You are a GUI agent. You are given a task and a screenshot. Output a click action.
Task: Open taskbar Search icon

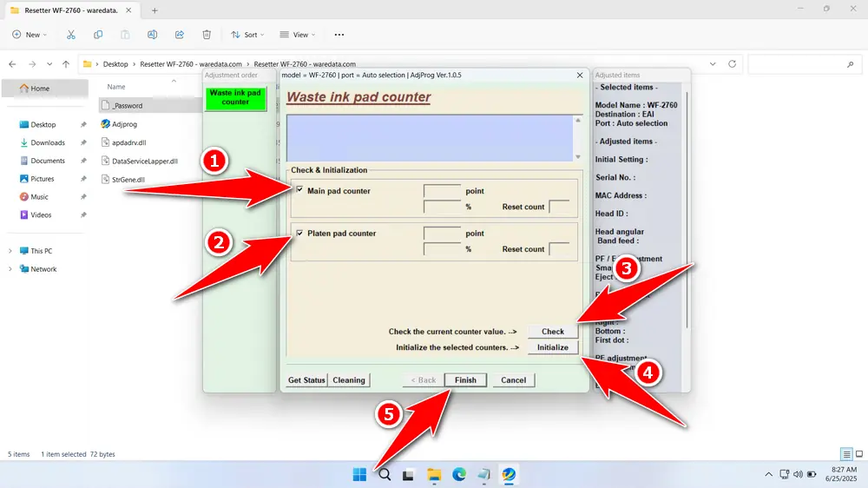[x=385, y=475]
